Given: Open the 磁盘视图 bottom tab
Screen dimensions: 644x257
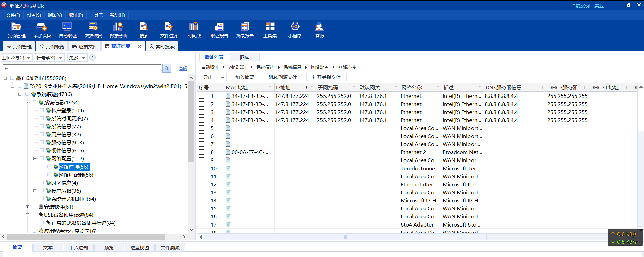Looking at the screenshot, I should coord(140,248).
